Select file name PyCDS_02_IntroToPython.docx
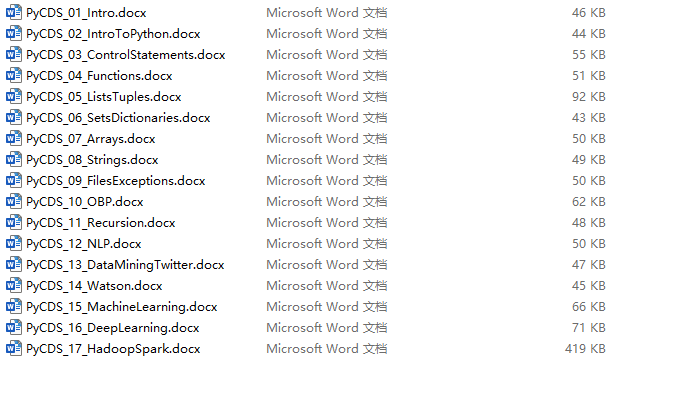 (113, 34)
